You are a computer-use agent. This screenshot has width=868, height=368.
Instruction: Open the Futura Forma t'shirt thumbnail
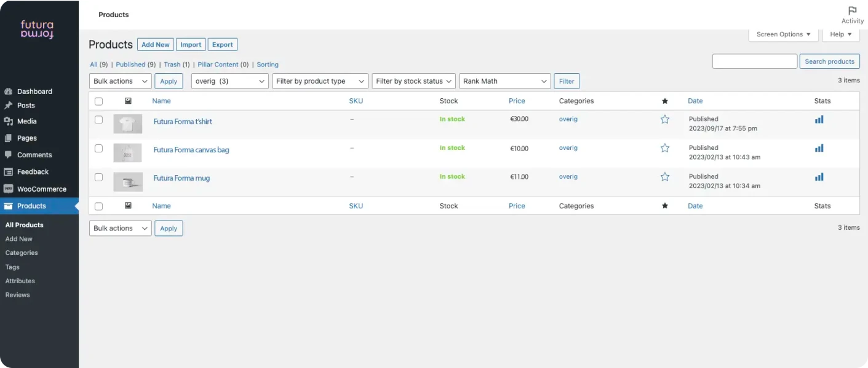click(128, 124)
